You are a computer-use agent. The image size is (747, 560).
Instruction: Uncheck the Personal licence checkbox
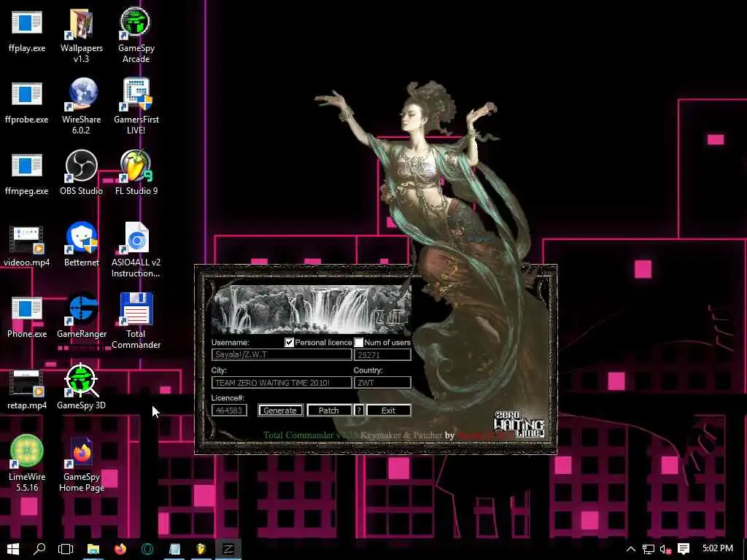[x=289, y=343]
